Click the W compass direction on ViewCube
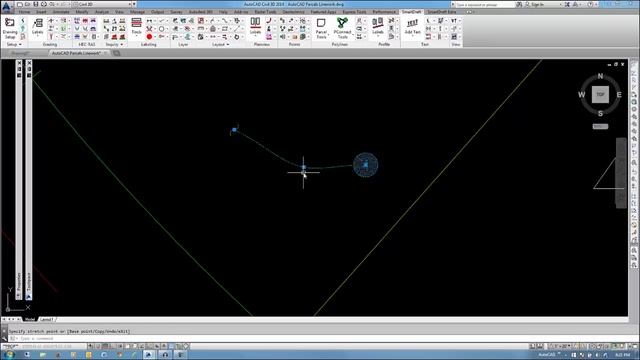Image resolution: width=640 pixels, height=360 pixels. 582,95
